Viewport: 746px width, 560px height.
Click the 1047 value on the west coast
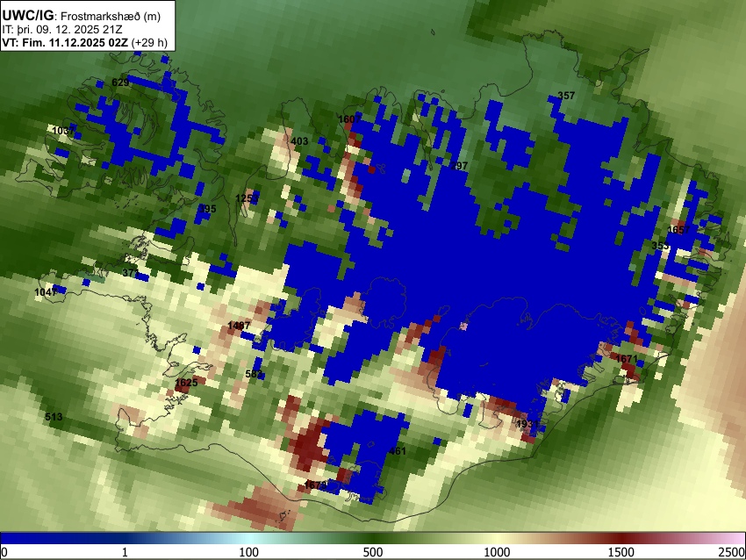point(46,292)
